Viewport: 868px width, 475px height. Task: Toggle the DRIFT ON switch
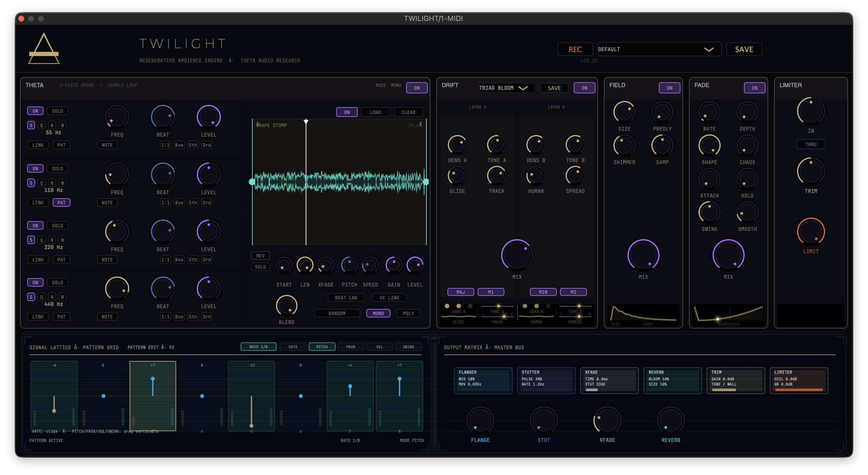[x=584, y=88]
